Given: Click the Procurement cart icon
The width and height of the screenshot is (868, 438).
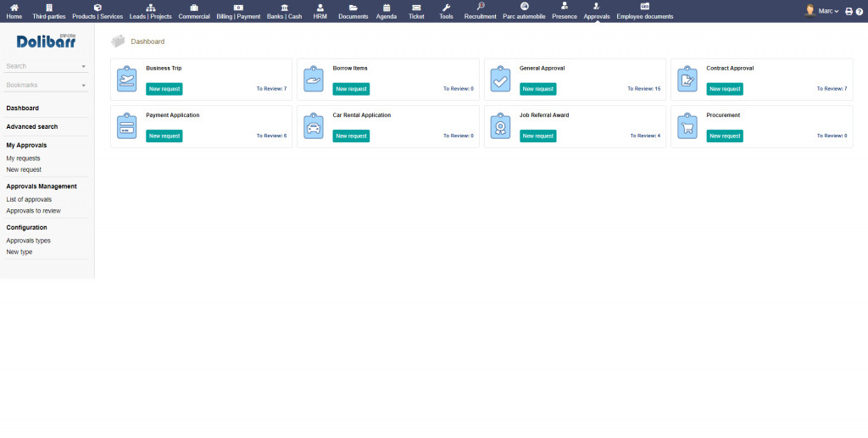Looking at the screenshot, I should 687,126.
